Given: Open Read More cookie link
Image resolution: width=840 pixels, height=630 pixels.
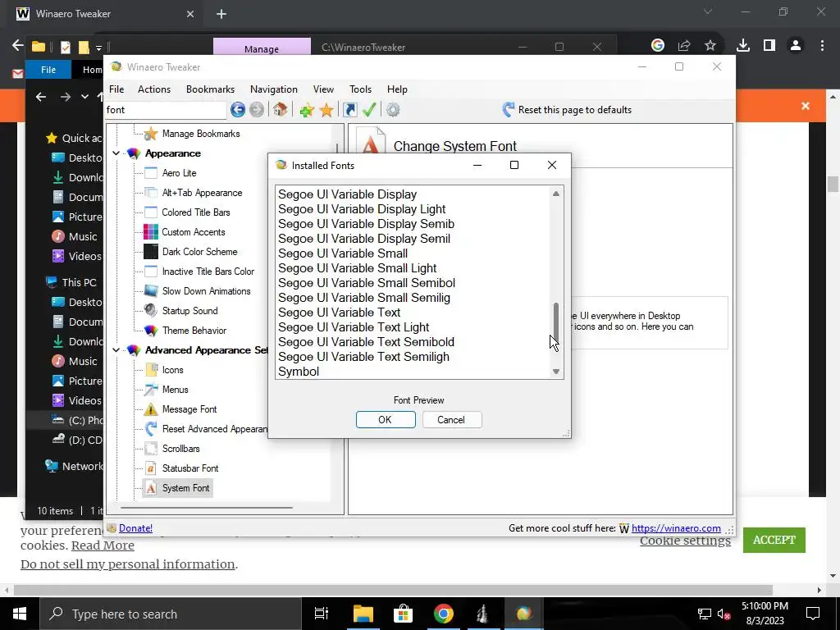Looking at the screenshot, I should (103, 546).
